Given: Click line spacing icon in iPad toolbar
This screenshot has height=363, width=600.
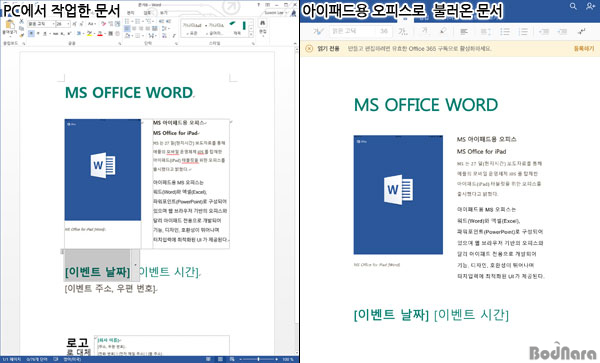Looking at the screenshot, I should 486,32.
